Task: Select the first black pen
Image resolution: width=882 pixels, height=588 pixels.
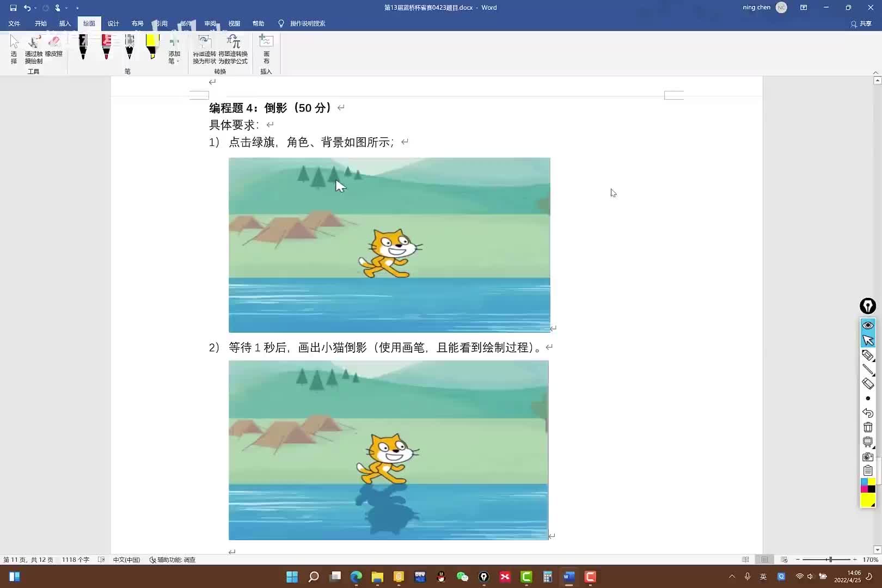Action: tap(83, 47)
